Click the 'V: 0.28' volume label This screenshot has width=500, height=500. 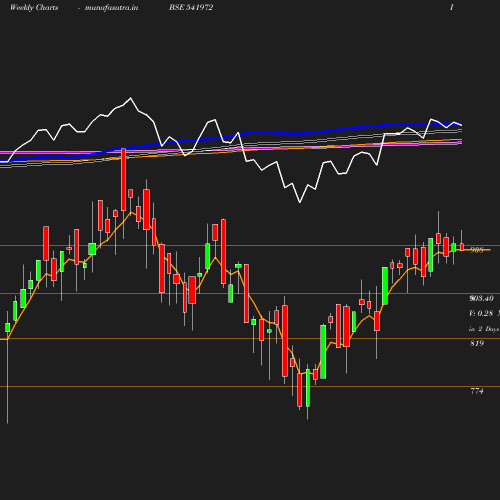481,313
